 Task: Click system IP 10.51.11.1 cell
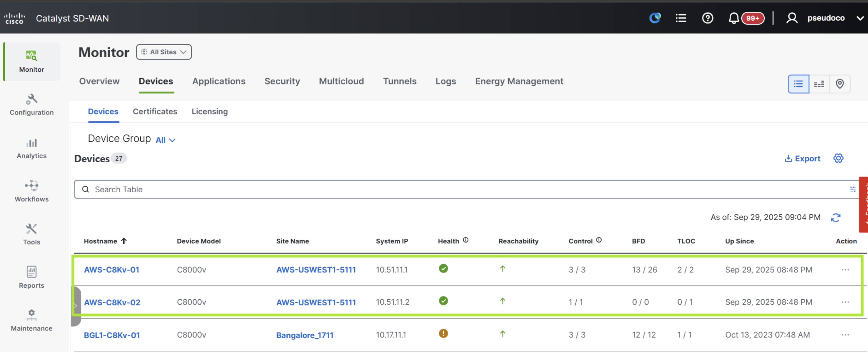tap(391, 270)
